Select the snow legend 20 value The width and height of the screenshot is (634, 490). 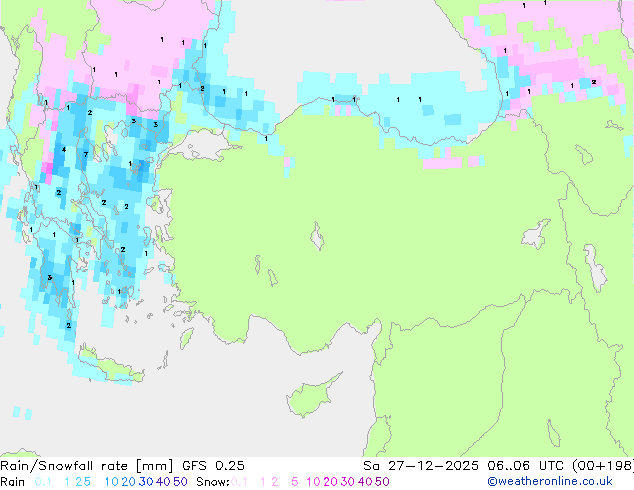(x=330, y=482)
